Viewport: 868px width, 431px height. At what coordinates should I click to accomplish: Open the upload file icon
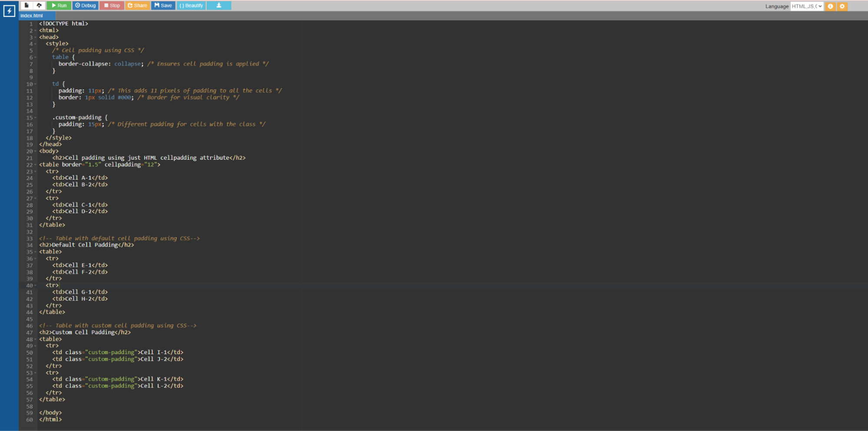(39, 6)
